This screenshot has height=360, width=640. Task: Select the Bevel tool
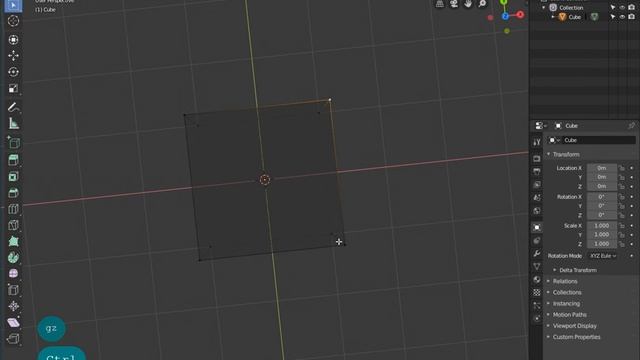click(x=13, y=193)
